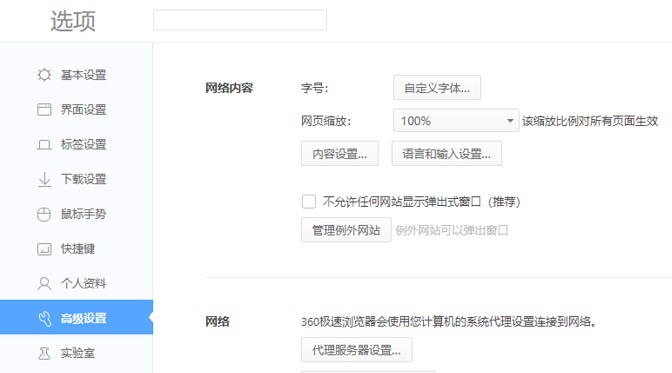Image resolution: width=672 pixels, height=373 pixels.
Task: Switch to 标签设置 page
Action: point(76,144)
